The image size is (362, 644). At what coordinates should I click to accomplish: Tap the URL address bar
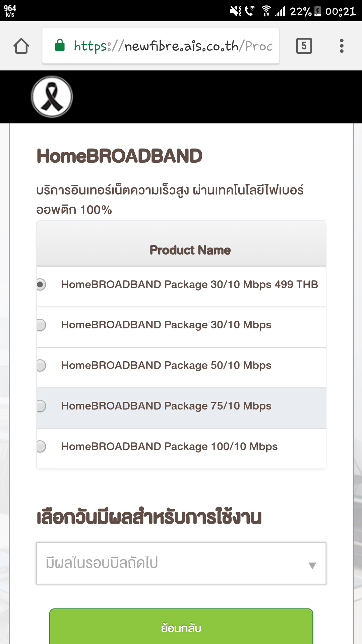(173, 46)
